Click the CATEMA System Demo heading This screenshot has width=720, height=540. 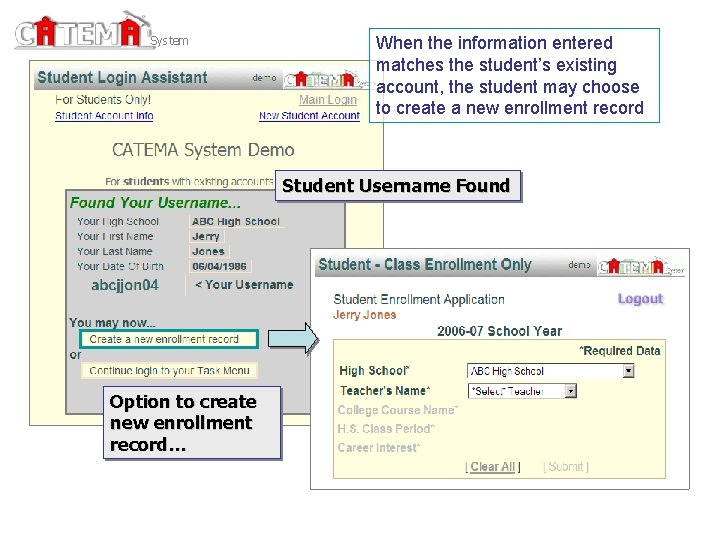click(203, 150)
